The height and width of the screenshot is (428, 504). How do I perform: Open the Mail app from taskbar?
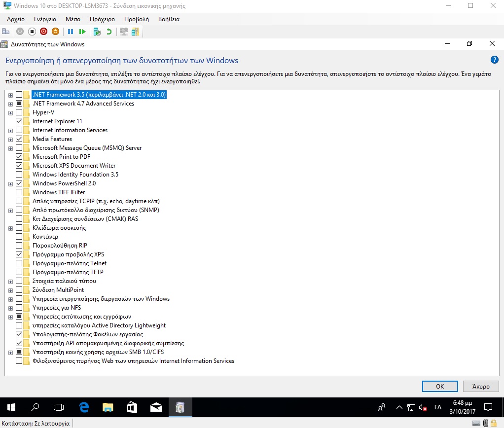[x=156, y=407]
